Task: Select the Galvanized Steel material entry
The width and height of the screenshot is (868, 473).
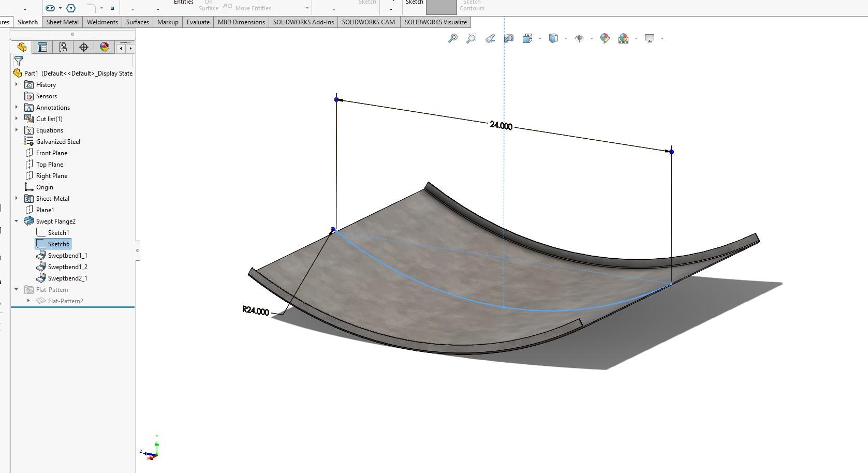Action: click(57, 141)
